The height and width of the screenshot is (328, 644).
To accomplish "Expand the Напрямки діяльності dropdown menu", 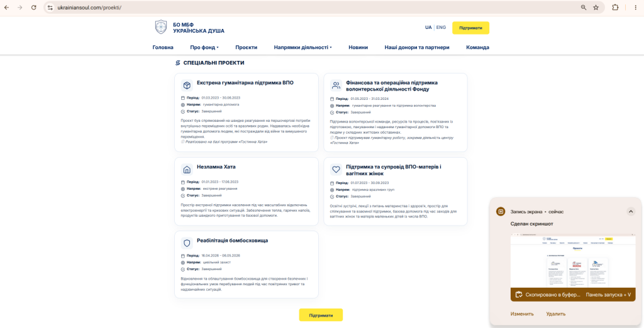I will (303, 47).
